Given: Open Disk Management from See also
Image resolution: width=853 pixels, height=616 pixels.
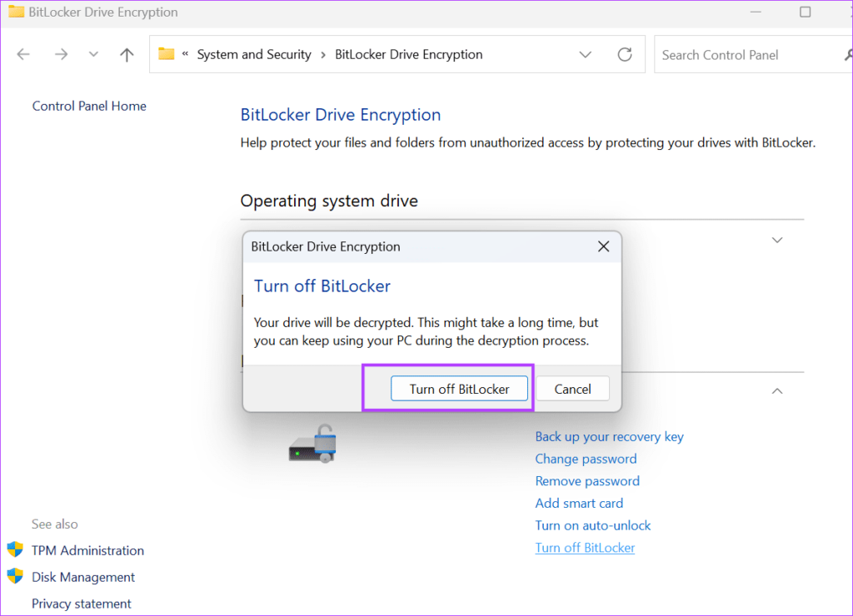Looking at the screenshot, I should click(x=82, y=576).
